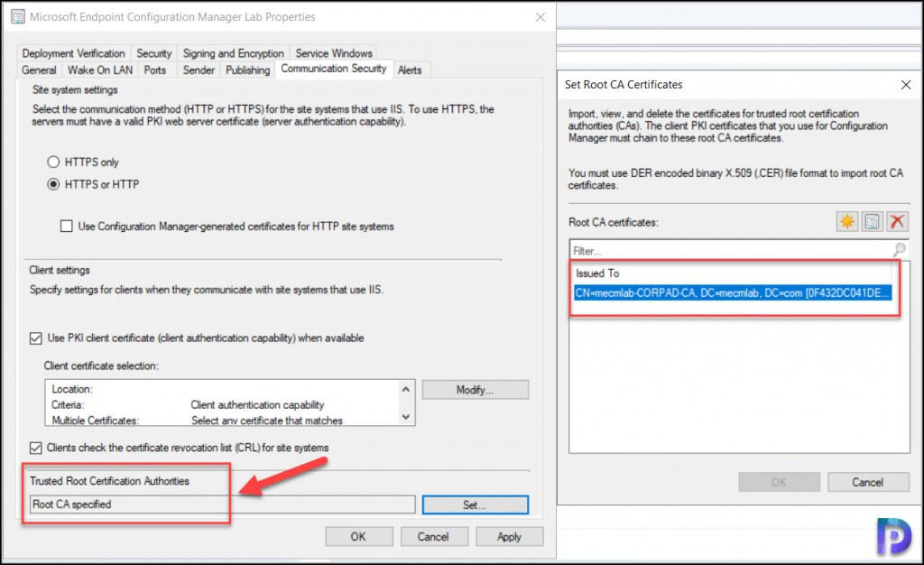Click the Set... button
This screenshot has height=565, width=924.
click(x=475, y=505)
